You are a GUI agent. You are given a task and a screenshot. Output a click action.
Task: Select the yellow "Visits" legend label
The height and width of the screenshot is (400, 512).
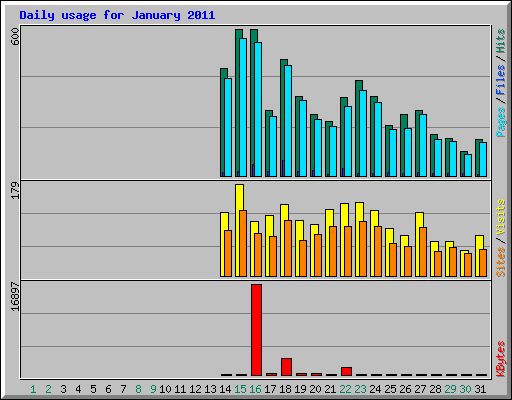[x=500, y=218]
